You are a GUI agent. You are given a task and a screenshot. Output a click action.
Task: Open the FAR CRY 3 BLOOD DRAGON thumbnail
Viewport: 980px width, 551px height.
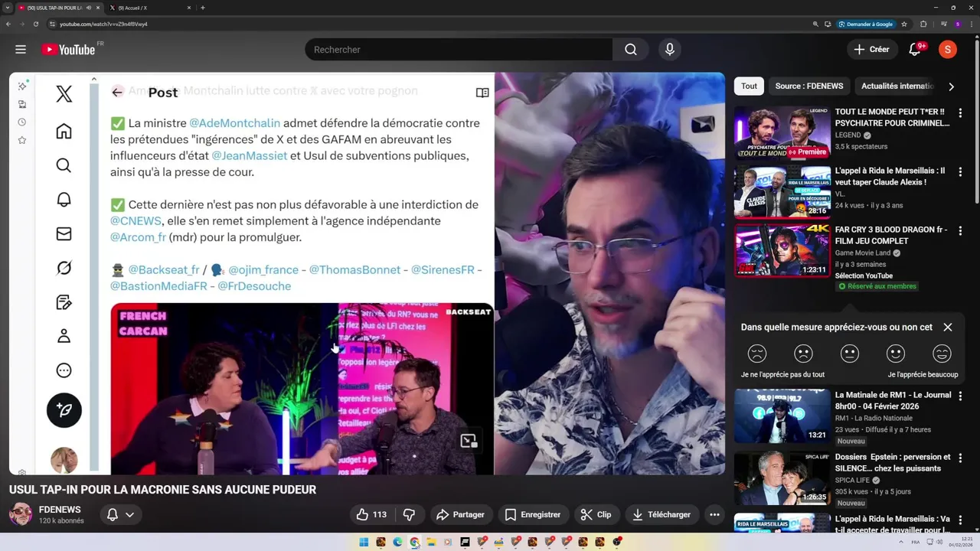point(782,251)
